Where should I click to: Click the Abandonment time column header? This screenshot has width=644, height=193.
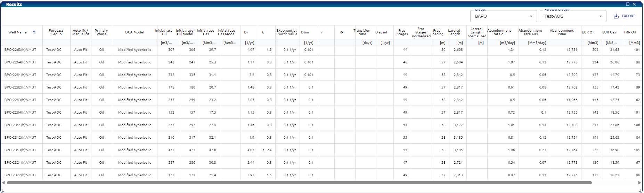562,32
